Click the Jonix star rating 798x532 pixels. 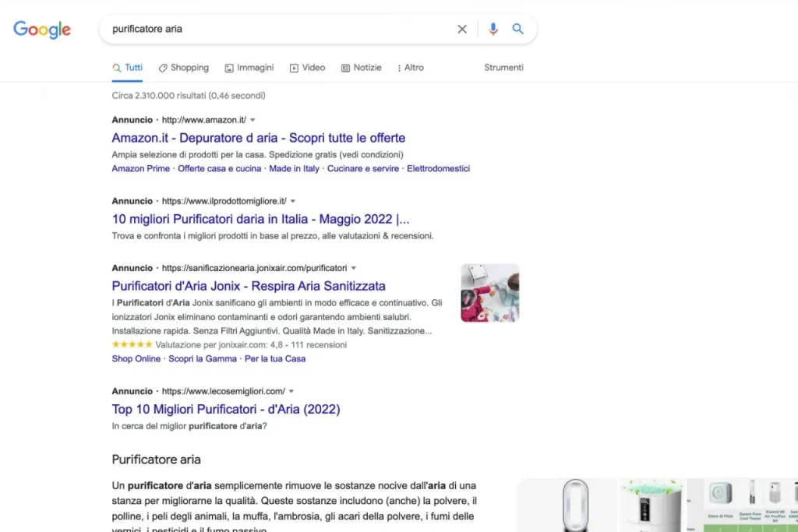pyautogui.click(x=132, y=344)
